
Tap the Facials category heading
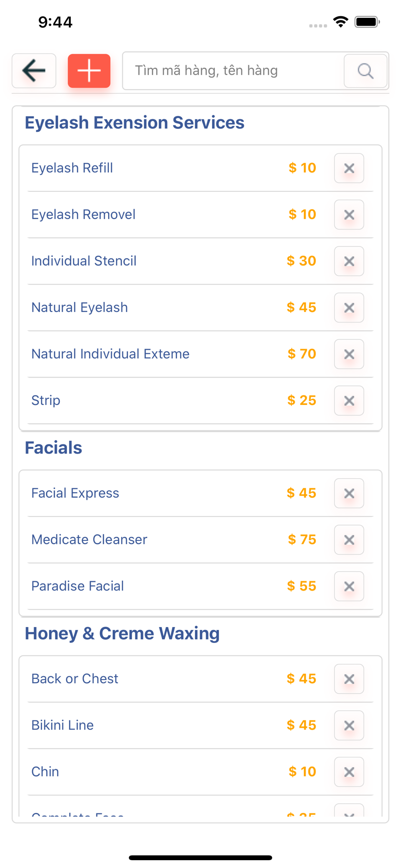pyautogui.click(x=53, y=448)
